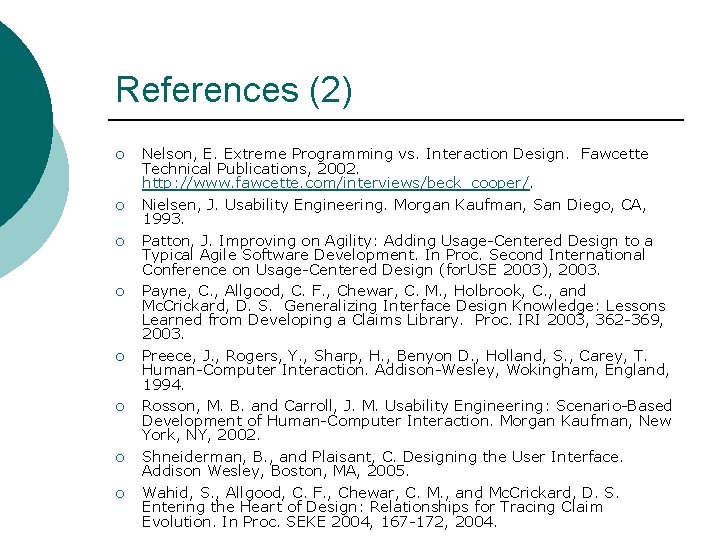Viewport: 720px width, 540px height.
Task: Click the year '1994.' under Preece entry
Action: pyautogui.click(x=163, y=384)
